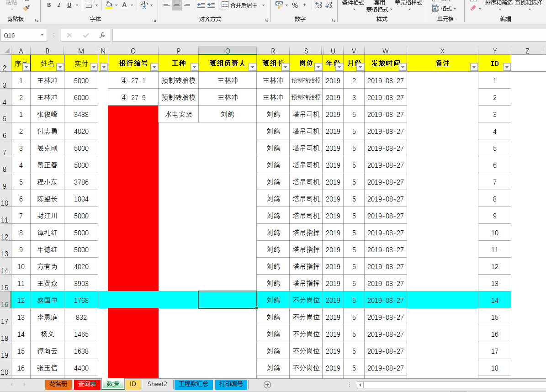Toggle bold formatting
The image size is (546, 392).
(x=48, y=5)
